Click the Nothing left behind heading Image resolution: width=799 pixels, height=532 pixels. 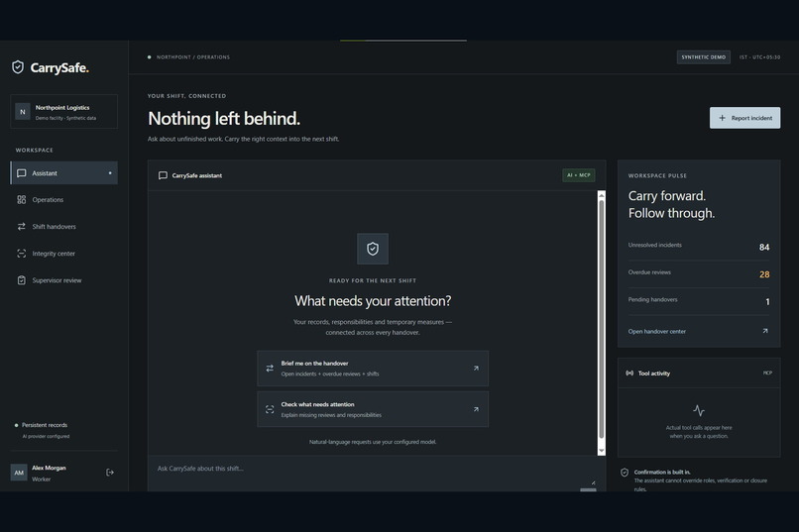click(x=224, y=119)
